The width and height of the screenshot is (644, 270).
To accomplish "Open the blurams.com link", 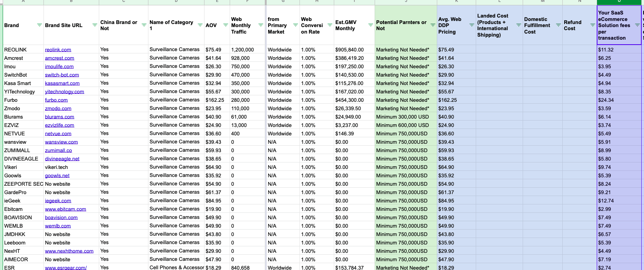I will point(60,117).
